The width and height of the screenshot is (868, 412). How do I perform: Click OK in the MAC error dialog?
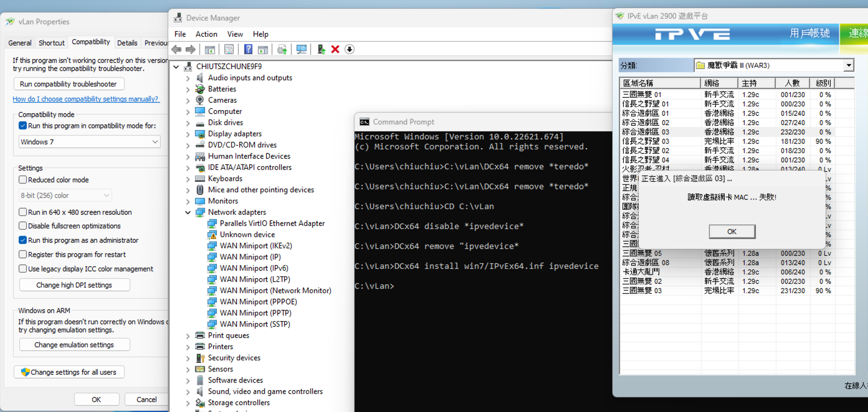tap(732, 232)
